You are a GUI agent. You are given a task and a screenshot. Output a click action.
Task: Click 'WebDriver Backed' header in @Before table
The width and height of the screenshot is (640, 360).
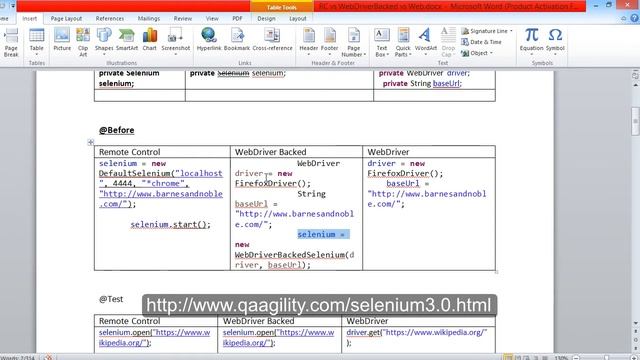(270, 152)
